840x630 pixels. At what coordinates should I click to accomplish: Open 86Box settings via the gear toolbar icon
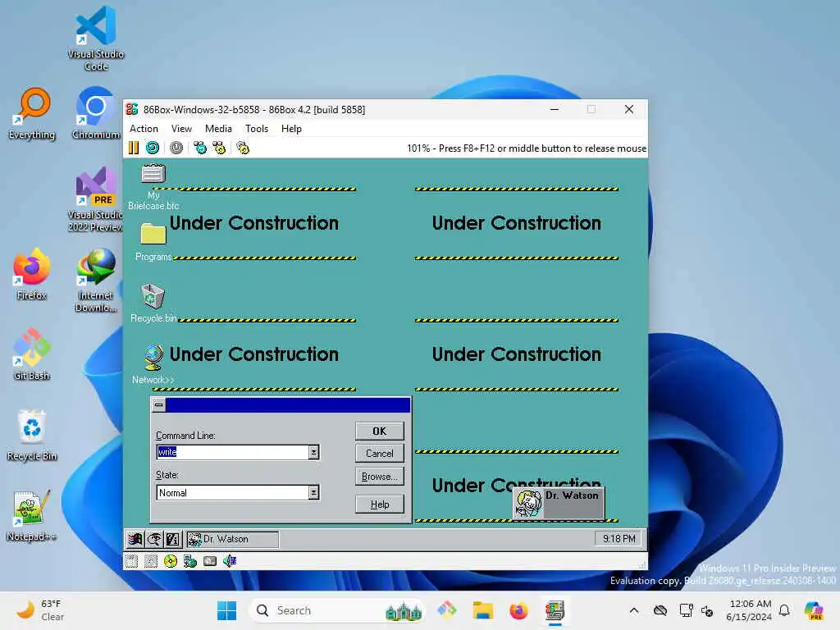(243, 148)
